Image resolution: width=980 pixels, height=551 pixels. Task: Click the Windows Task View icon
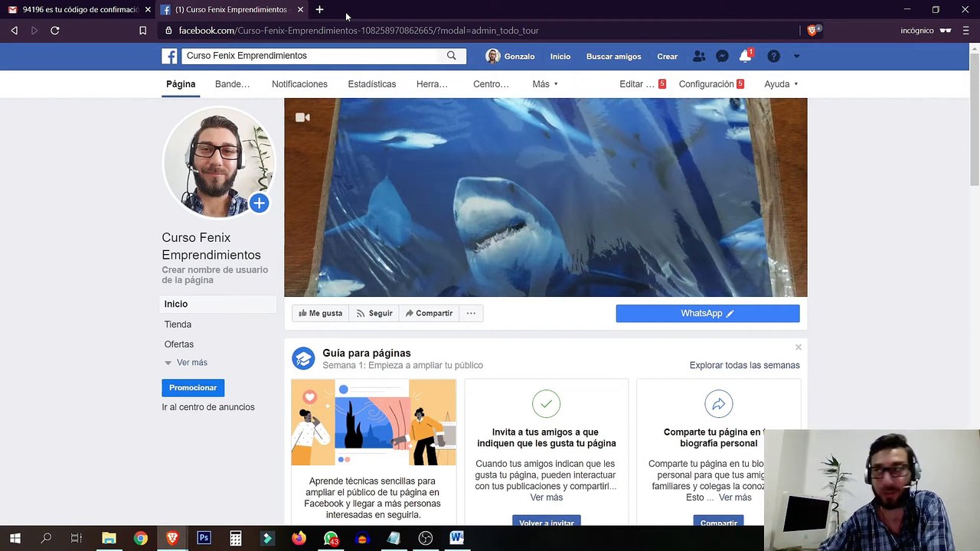(x=77, y=538)
